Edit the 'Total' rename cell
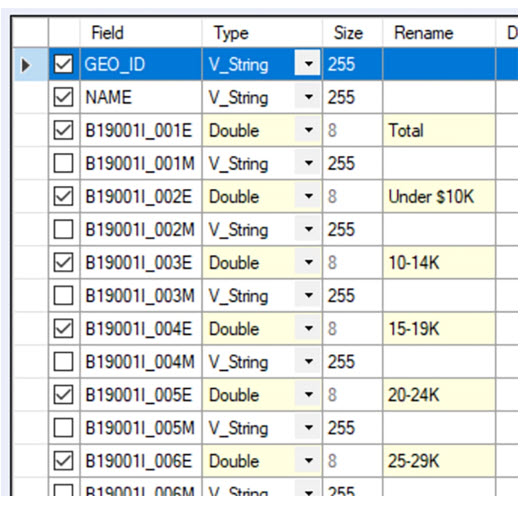 click(439, 130)
